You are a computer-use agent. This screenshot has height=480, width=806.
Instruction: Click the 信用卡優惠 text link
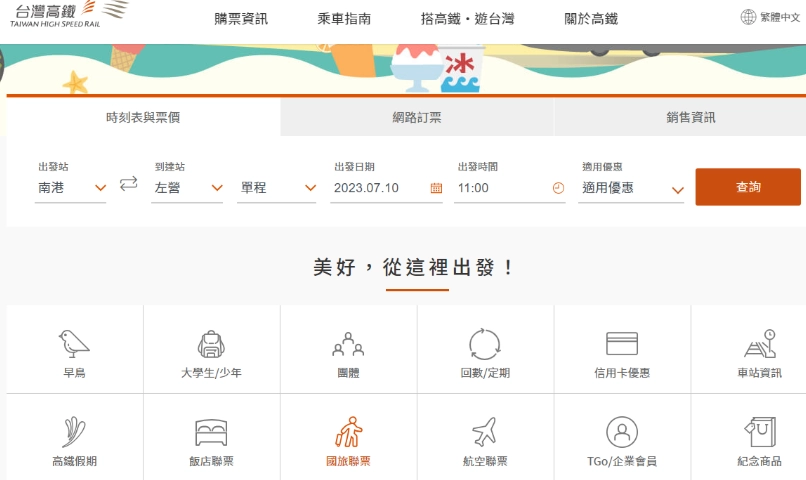pyautogui.click(x=622, y=373)
